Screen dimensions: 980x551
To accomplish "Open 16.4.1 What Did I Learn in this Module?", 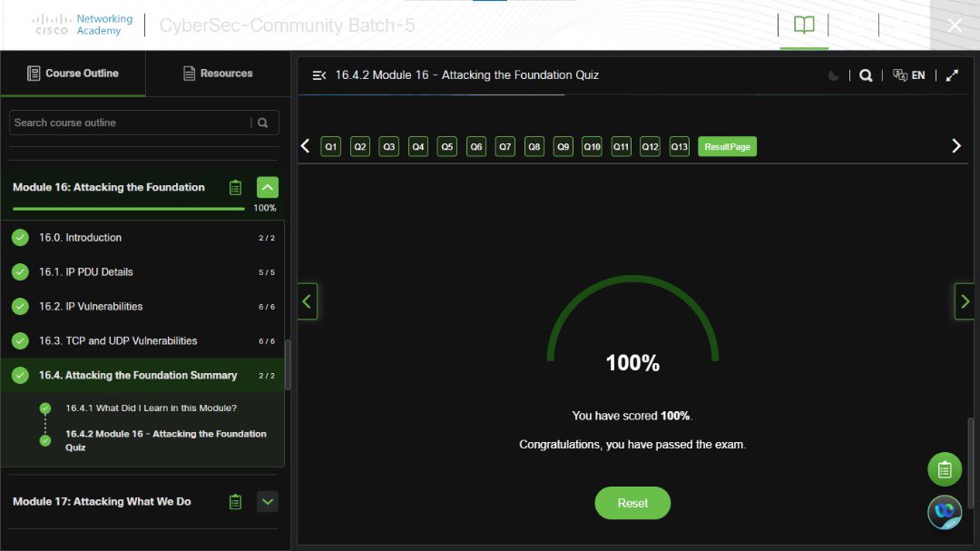I will coord(151,408).
